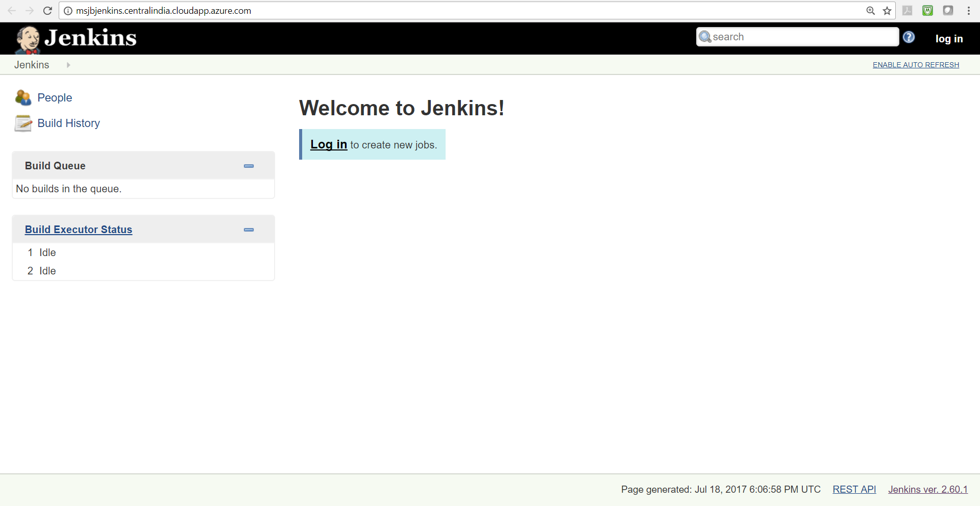Click the green extension icon
Image resolution: width=980 pixels, height=506 pixels.
[x=927, y=10]
